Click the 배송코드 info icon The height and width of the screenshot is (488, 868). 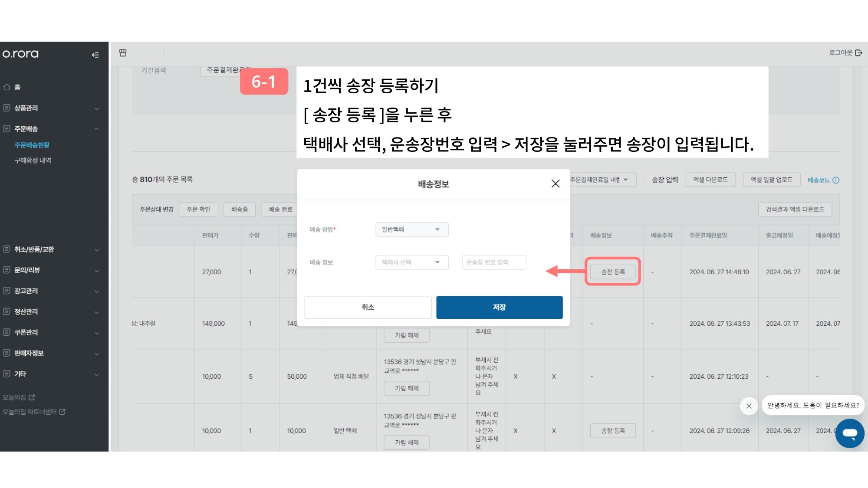coord(836,180)
